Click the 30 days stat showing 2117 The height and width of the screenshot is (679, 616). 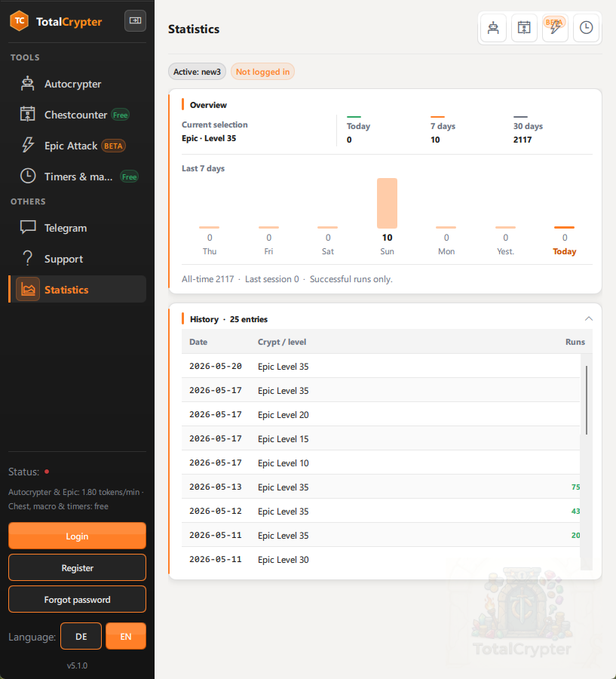[528, 132]
